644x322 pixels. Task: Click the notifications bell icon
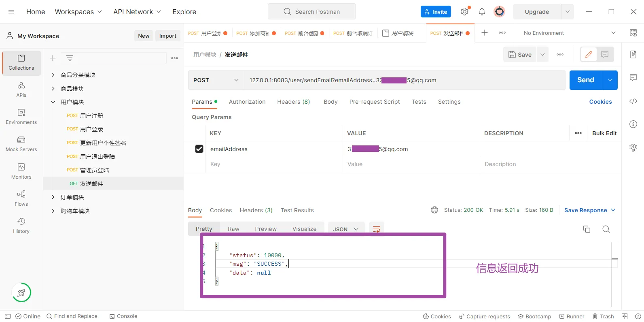pyautogui.click(x=482, y=12)
